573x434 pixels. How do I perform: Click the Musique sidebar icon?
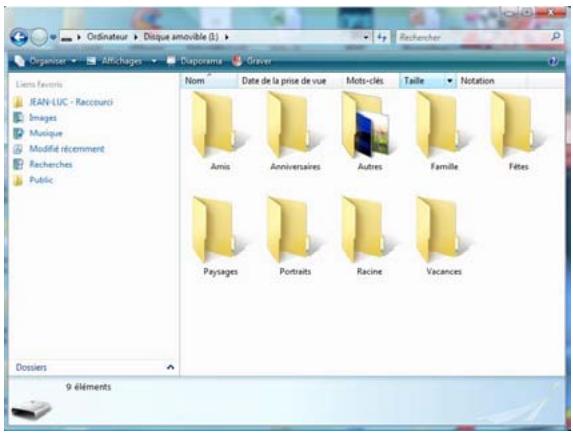click(x=18, y=133)
